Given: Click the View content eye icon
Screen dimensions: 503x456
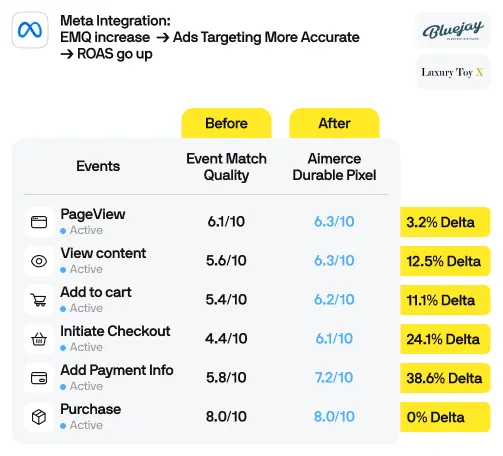Looking at the screenshot, I should pos(39,261).
